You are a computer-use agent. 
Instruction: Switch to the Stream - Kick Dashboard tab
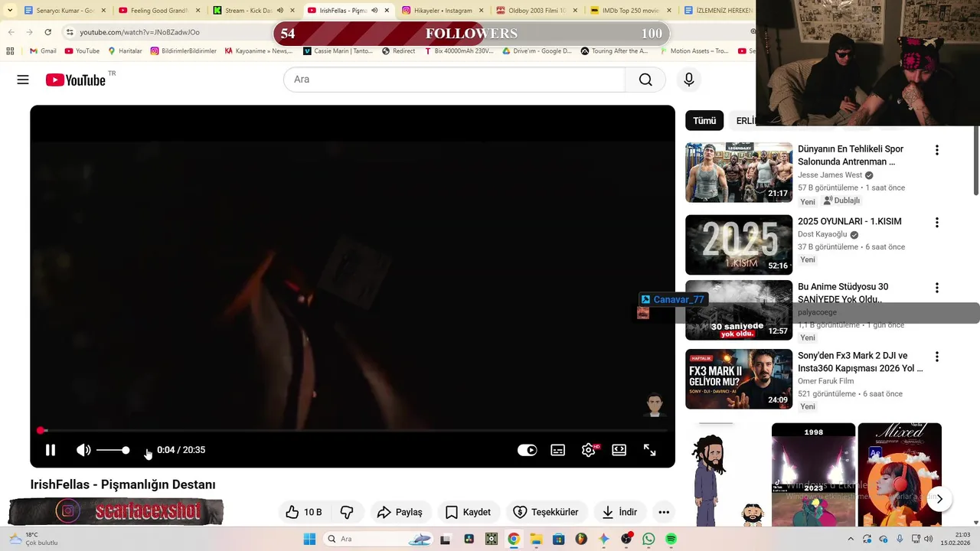(253, 11)
